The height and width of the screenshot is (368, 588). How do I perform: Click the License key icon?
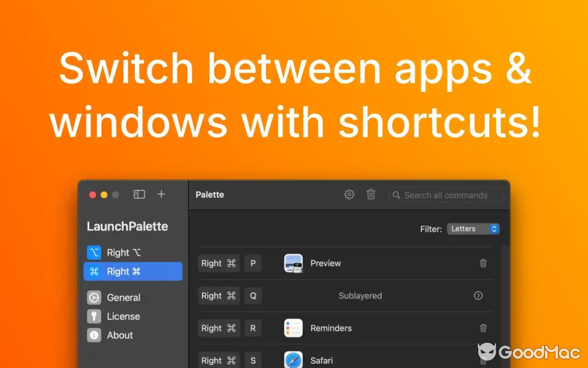[94, 316]
